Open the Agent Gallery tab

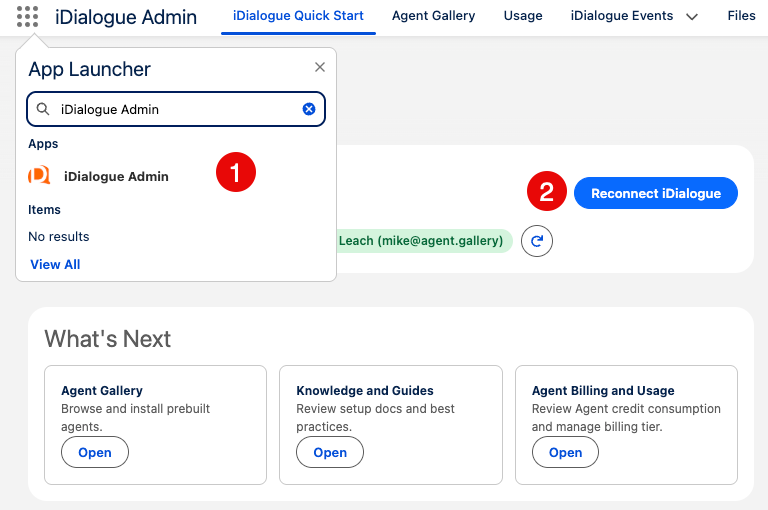click(433, 16)
